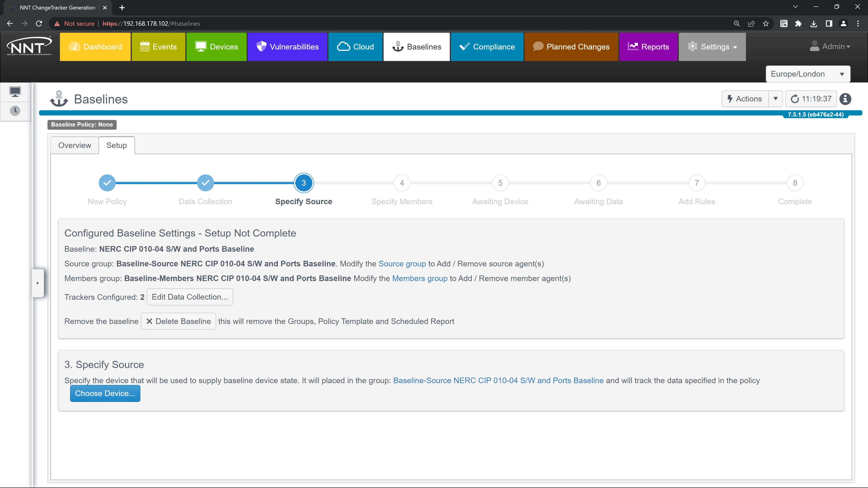Open the tab search chevron
The image size is (868, 488).
point(795,7)
